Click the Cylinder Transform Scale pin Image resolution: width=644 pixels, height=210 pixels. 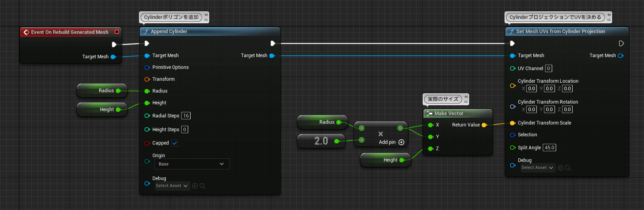coord(513,123)
